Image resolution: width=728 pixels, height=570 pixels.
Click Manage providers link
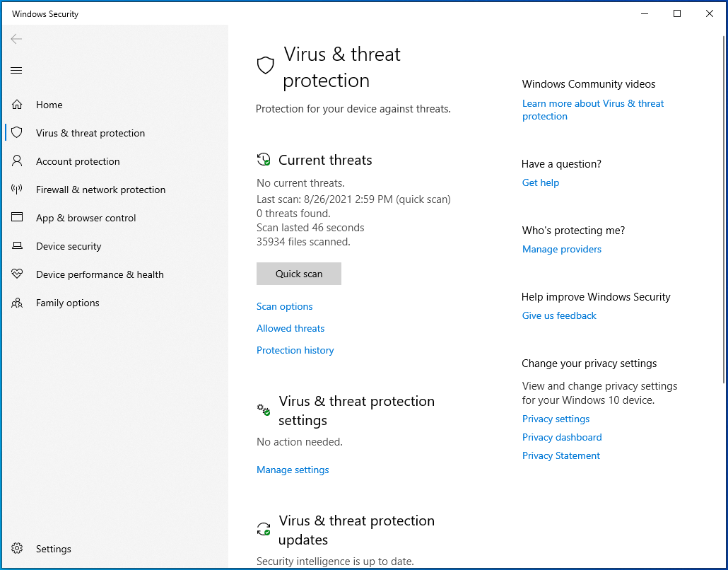561,249
